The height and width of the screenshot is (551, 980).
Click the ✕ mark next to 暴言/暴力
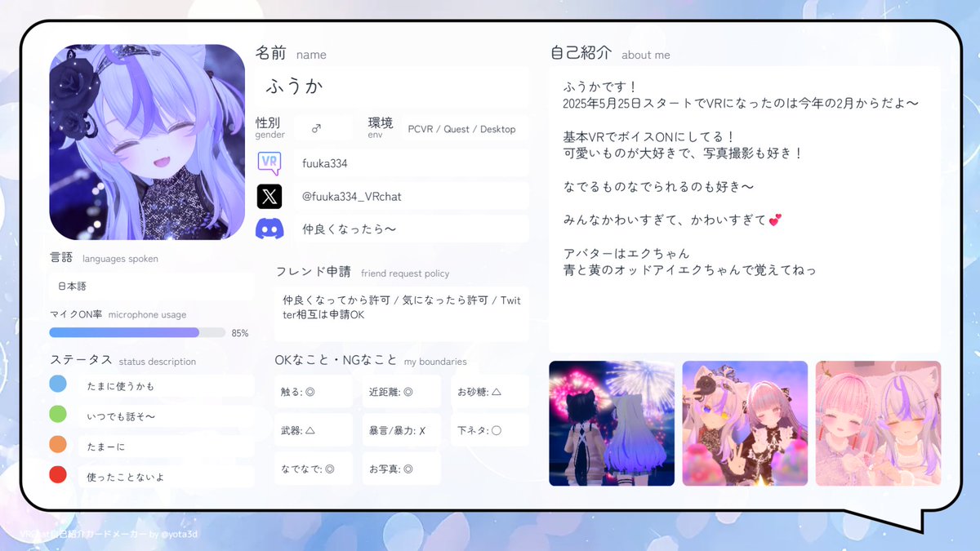tap(421, 429)
